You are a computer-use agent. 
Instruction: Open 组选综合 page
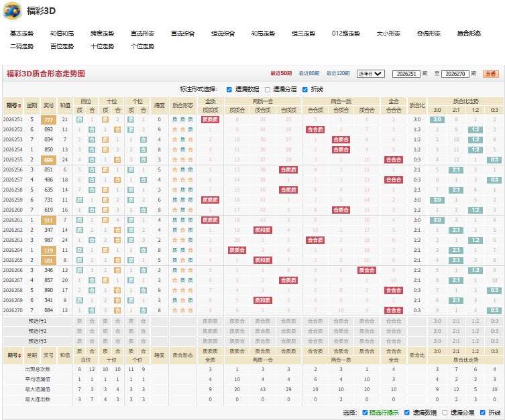223,33
